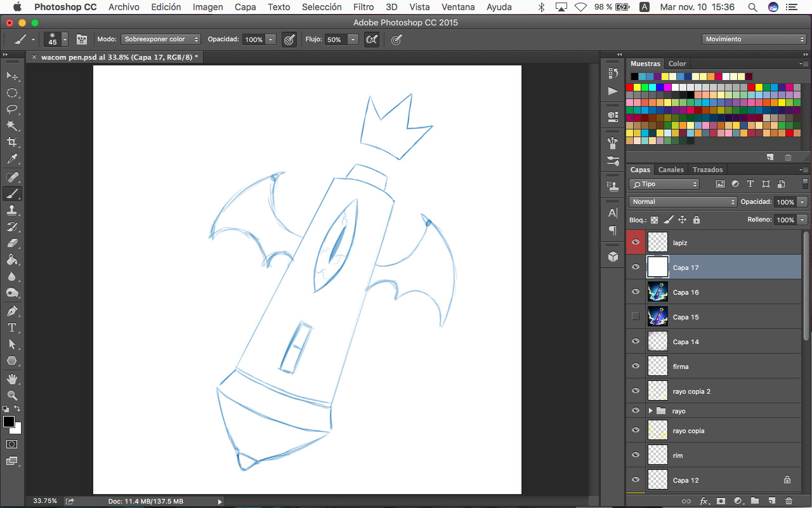Image resolution: width=812 pixels, height=508 pixels.
Task: Open the Normal blend mode dropdown
Action: pos(683,202)
